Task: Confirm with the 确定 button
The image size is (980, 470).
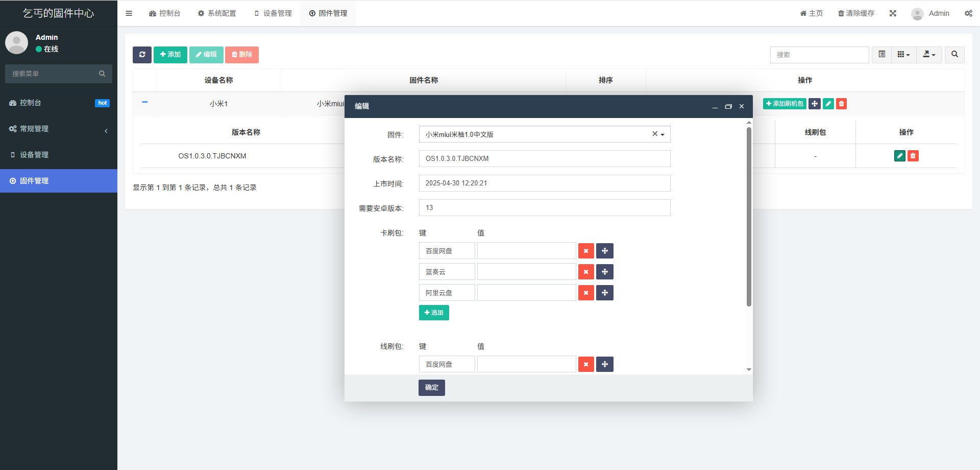Action: click(x=432, y=388)
